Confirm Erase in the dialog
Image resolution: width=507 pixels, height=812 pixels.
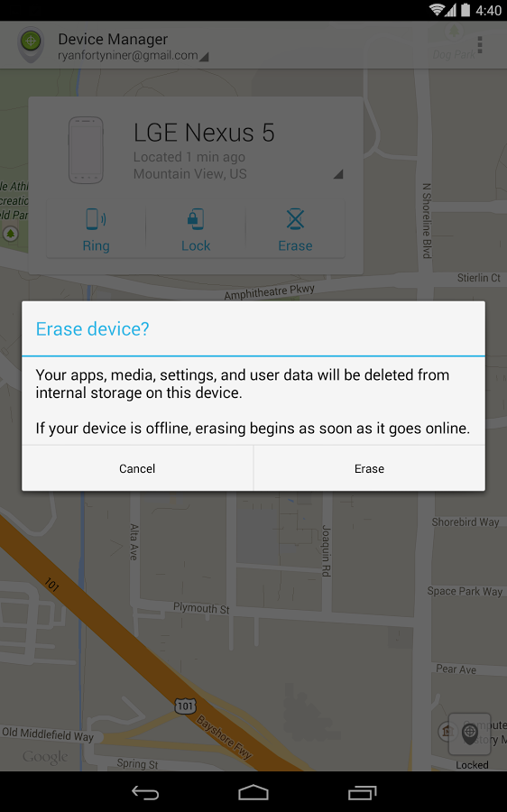pos(369,468)
